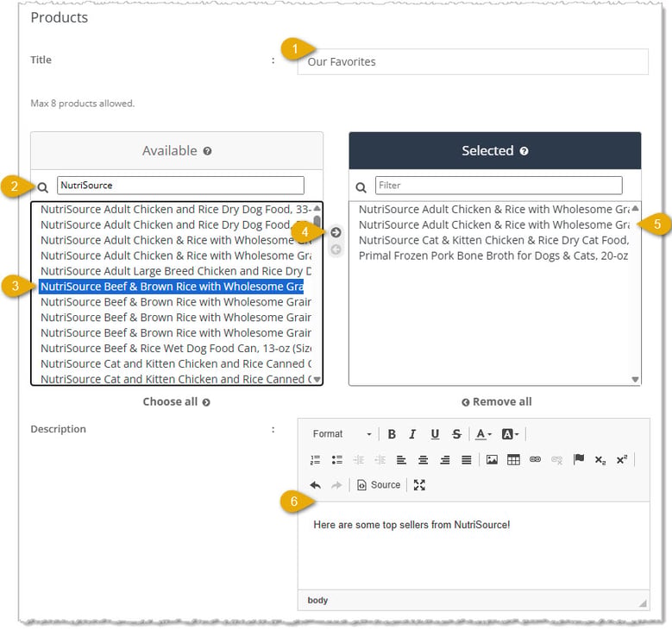Viewport: 672px width, 631px height.
Task: Click the unlink icon
Action: pyautogui.click(x=556, y=460)
